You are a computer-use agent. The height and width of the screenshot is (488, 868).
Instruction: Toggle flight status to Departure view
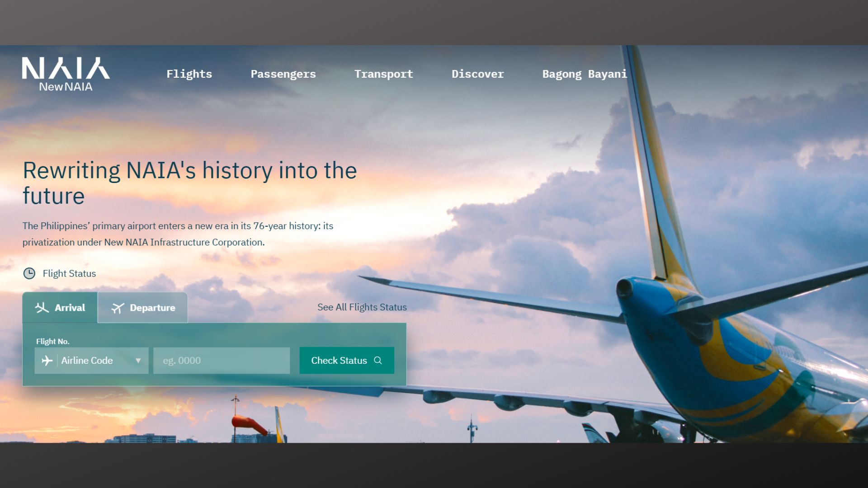142,307
